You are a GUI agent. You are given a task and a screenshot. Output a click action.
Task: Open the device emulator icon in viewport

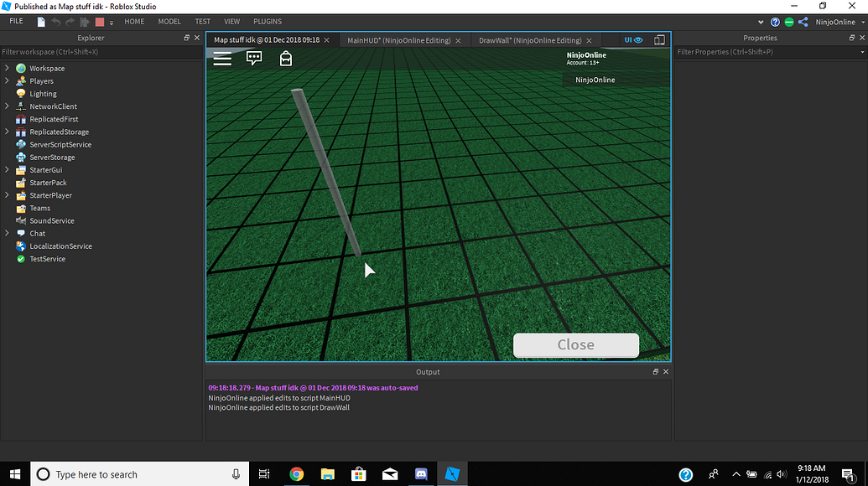659,40
